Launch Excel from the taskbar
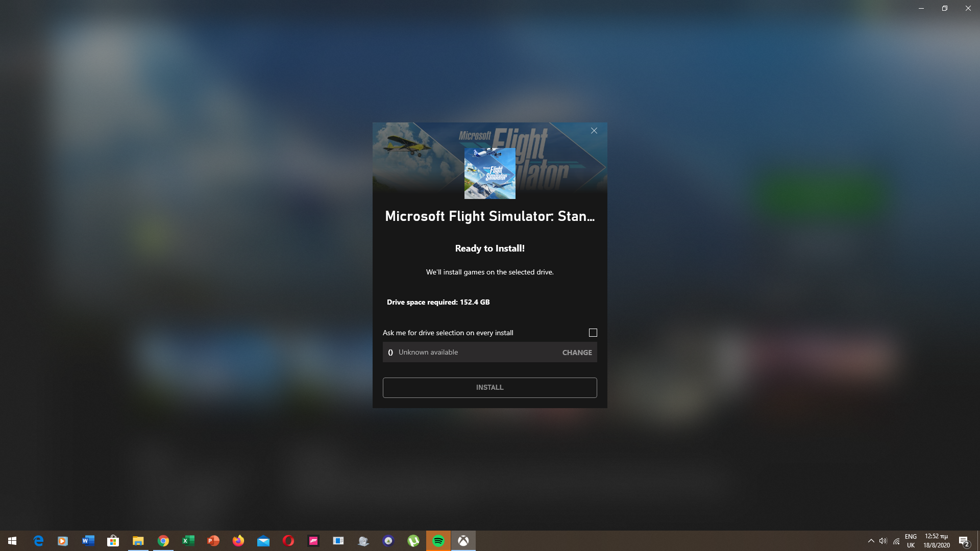Image resolution: width=980 pixels, height=551 pixels. [188, 541]
